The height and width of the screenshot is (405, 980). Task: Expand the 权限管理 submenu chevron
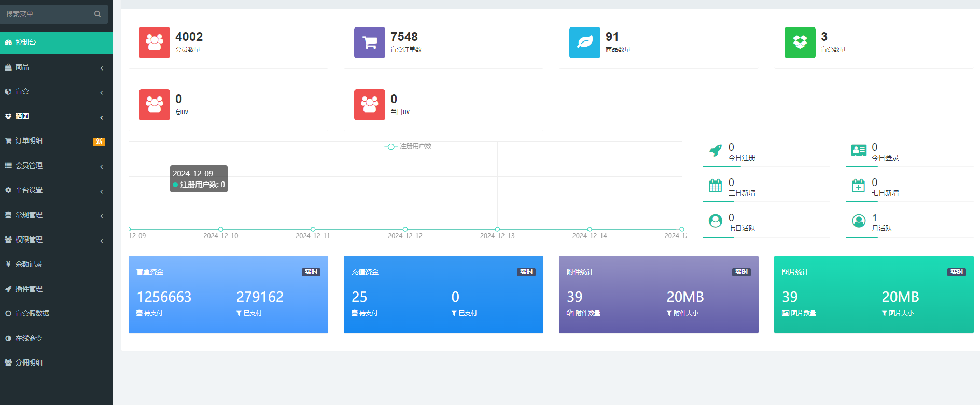click(102, 241)
